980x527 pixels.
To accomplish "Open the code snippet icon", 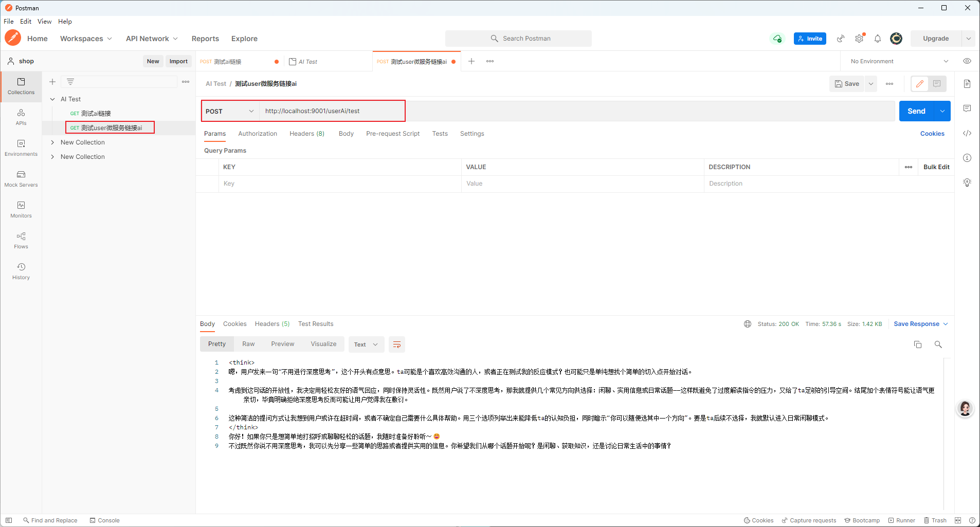I will tap(967, 133).
